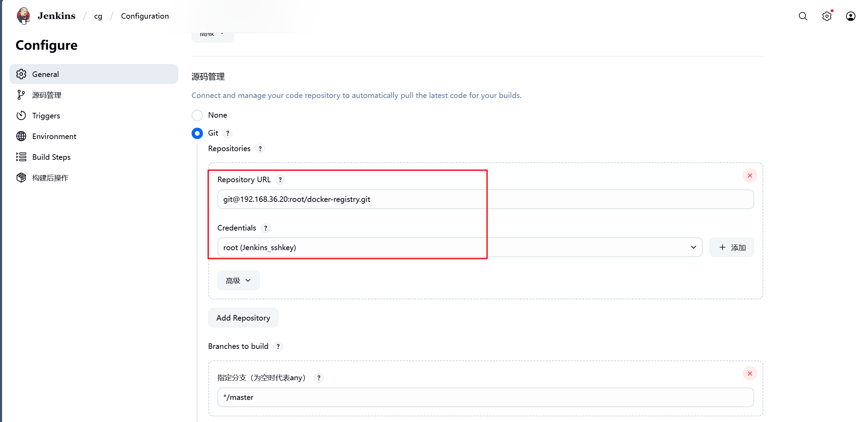Click help icon beside Repository URL
Viewport: 868px width, 422px height.
click(x=280, y=180)
